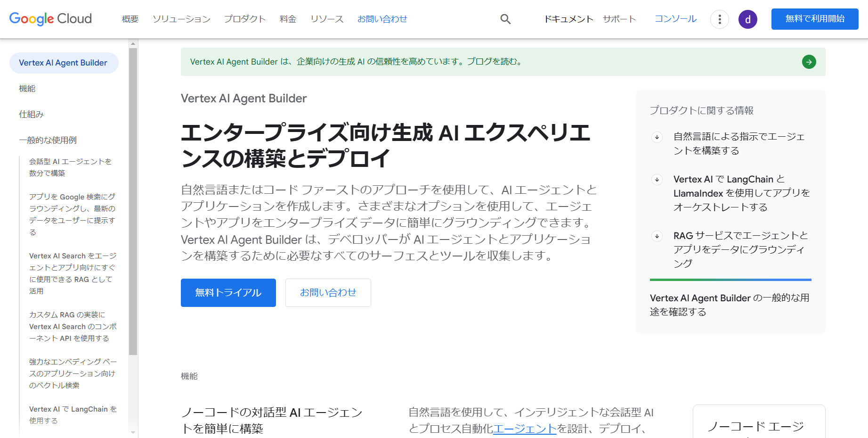Screen dimensions: 868x438
Task: Select 一般的な使用例 in the sidebar
Action: pyautogui.click(x=48, y=140)
